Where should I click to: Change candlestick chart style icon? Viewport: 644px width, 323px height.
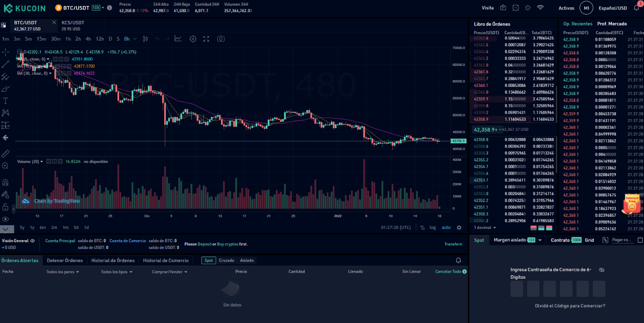point(145,39)
